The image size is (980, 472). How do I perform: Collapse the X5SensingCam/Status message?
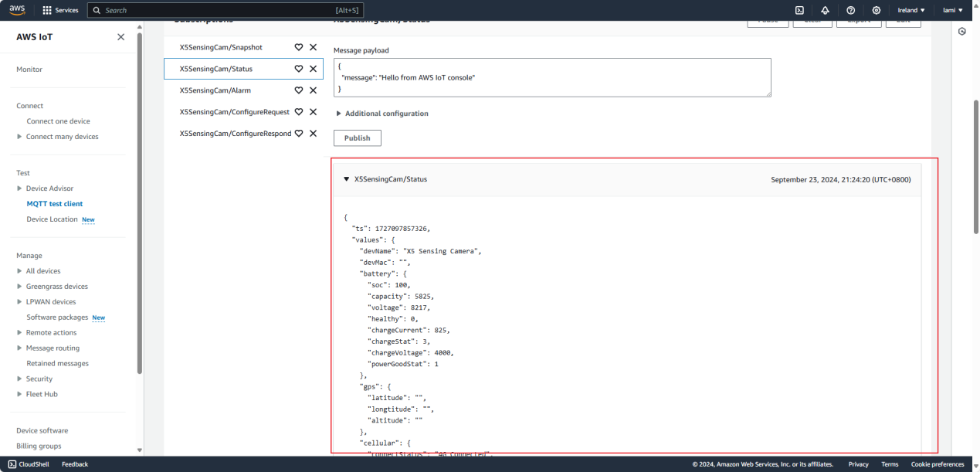(347, 179)
